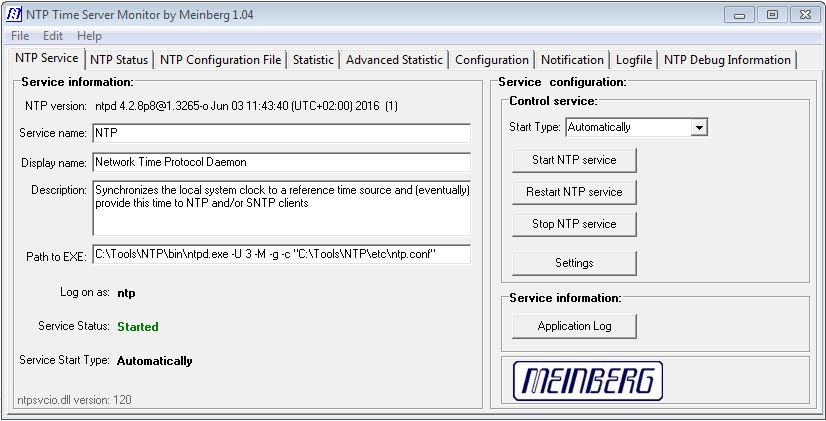Click Start NTP service button
The width and height of the screenshot is (826, 421).
coord(574,160)
